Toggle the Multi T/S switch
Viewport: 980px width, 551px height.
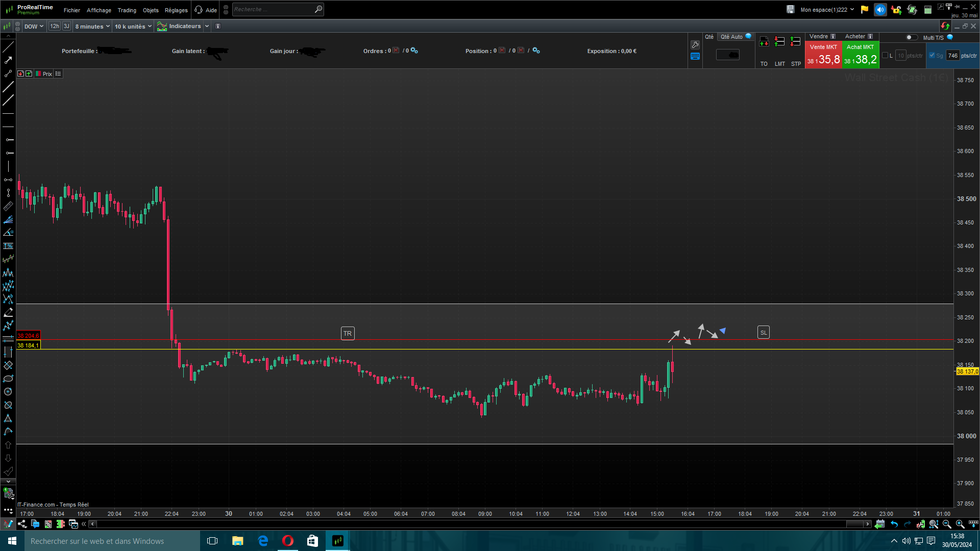tap(911, 37)
